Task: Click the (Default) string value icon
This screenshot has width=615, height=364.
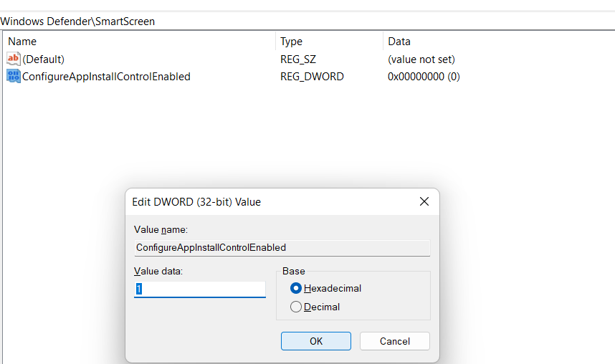Action: (14, 59)
